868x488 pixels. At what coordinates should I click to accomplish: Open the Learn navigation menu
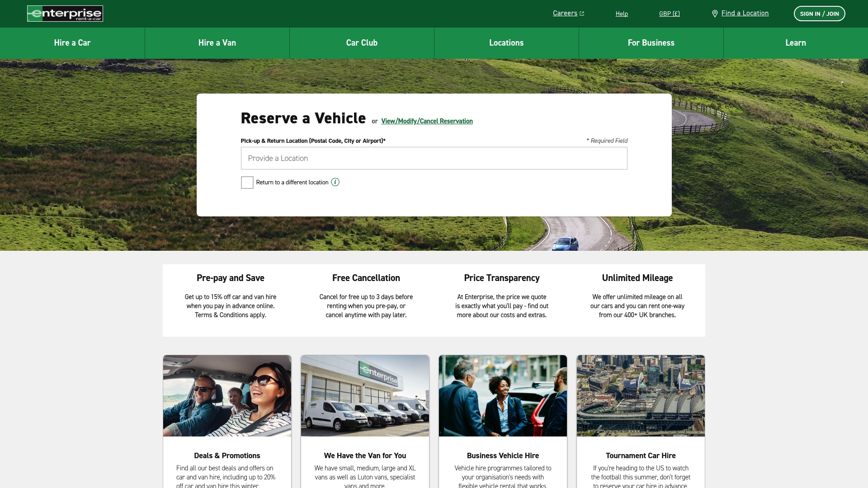[x=796, y=43]
